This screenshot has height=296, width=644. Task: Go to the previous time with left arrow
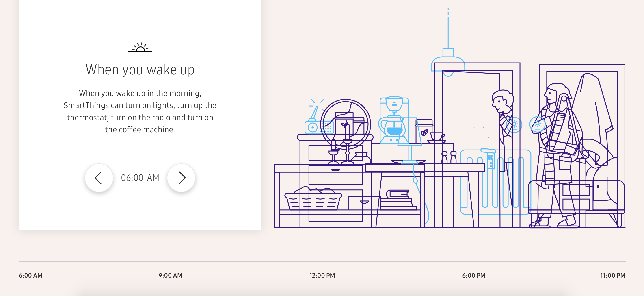coord(99,178)
